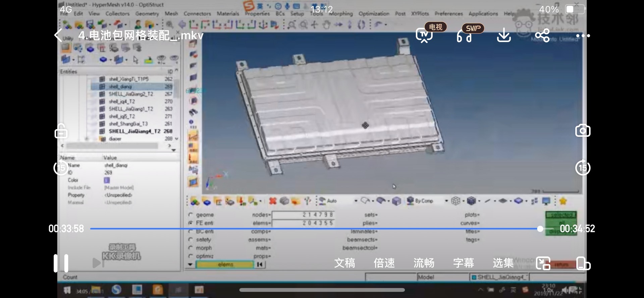Click the red X delete icon in HyperMesh toolbar
This screenshot has width=644, height=298.
[x=273, y=201]
